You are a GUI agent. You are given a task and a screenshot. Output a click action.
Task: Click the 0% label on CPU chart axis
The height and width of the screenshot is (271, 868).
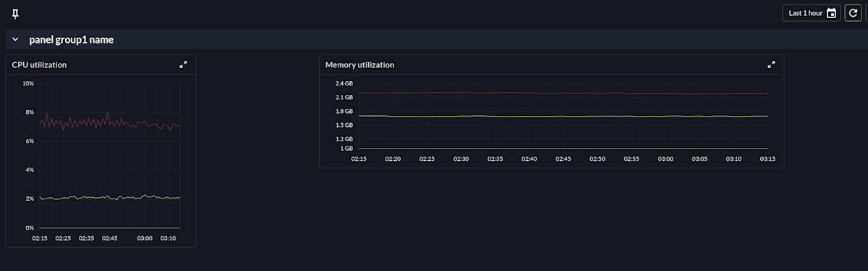click(30, 228)
